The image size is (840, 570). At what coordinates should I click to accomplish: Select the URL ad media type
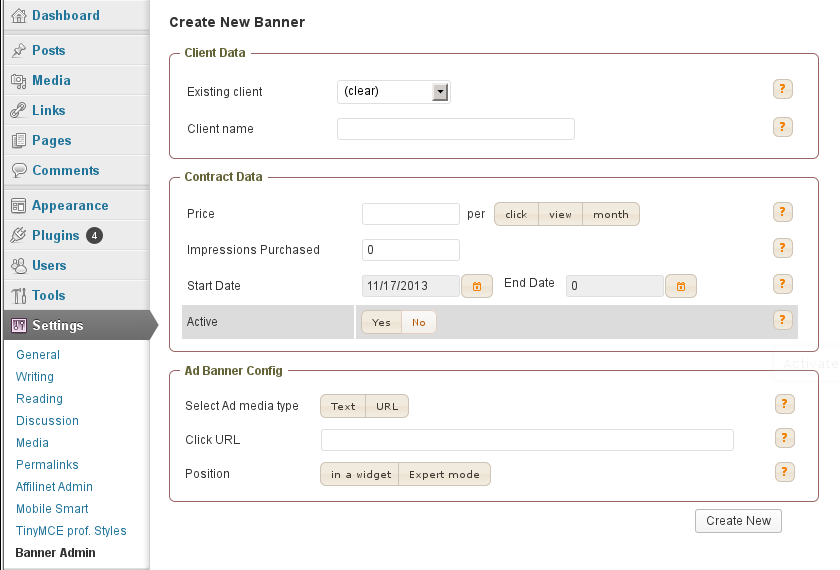[x=387, y=406]
